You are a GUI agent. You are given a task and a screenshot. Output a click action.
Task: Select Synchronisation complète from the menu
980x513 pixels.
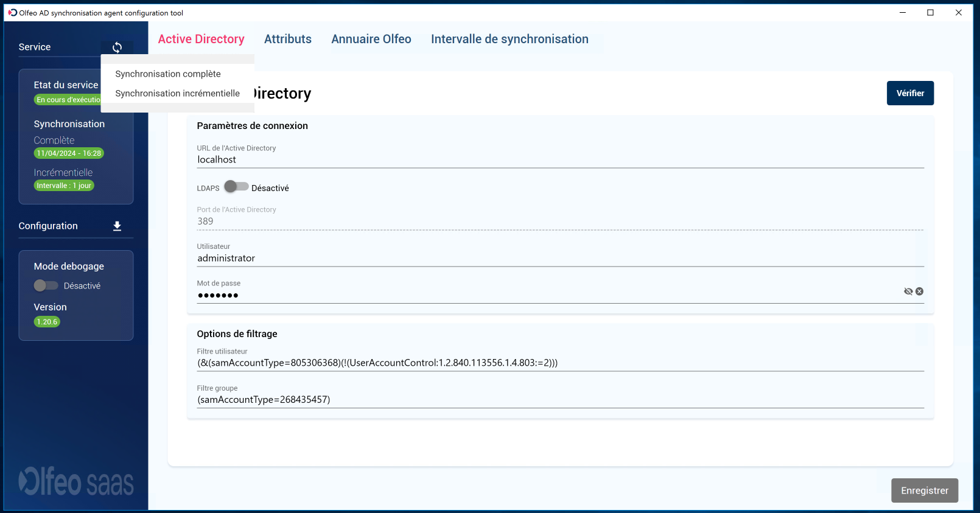point(168,74)
